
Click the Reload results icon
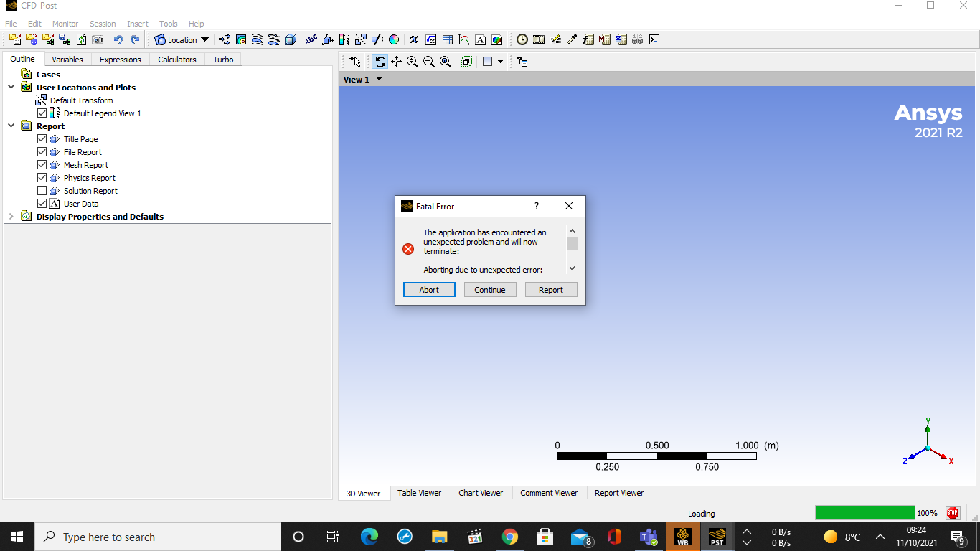coord(81,40)
